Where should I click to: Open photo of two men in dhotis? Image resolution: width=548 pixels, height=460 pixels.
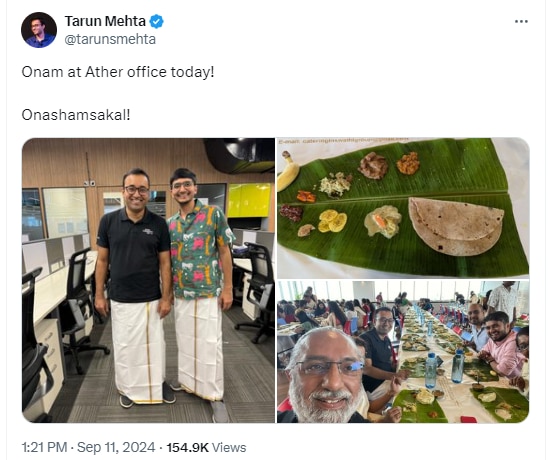pos(148,280)
